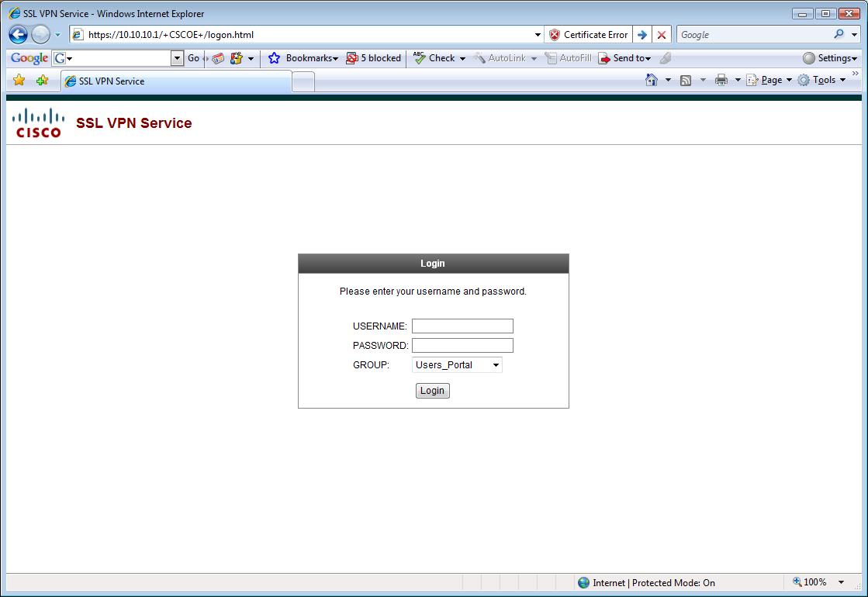Image resolution: width=868 pixels, height=597 pixels.
Task: Open the Certificate Error warning
Action: (589, 34)
